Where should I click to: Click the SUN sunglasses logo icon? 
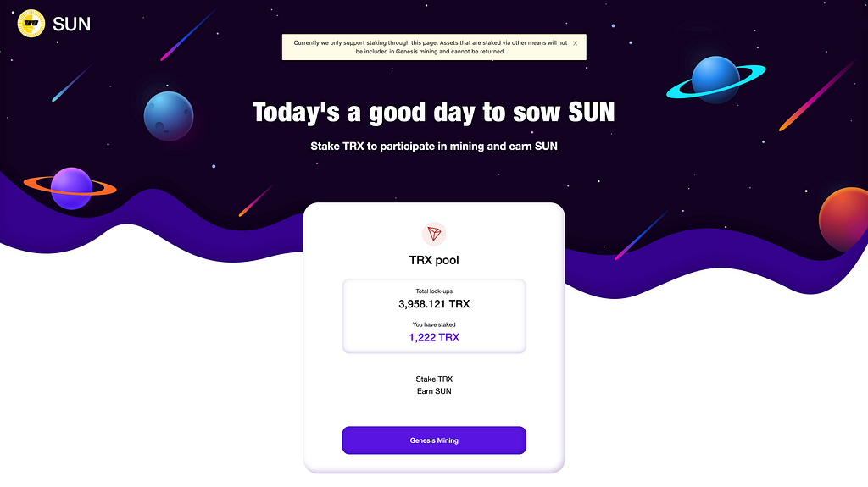click(31, 24)
